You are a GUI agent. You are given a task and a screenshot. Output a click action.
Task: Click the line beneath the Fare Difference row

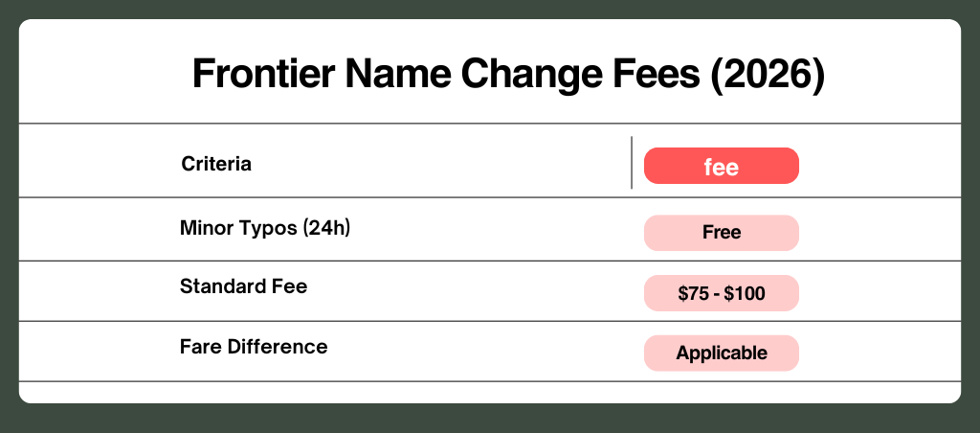[490, 381]
